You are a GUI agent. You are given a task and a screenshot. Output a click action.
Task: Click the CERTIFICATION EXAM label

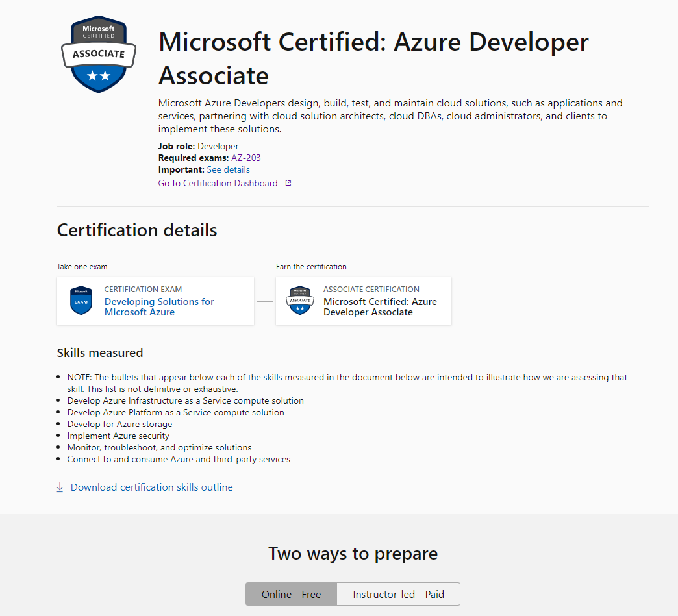[x=143, y=290]
